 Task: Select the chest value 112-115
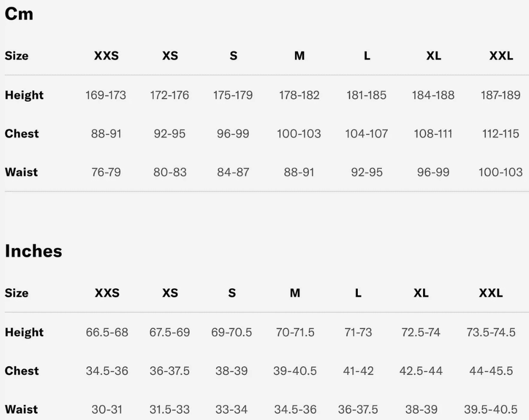[x=501, y=134]
